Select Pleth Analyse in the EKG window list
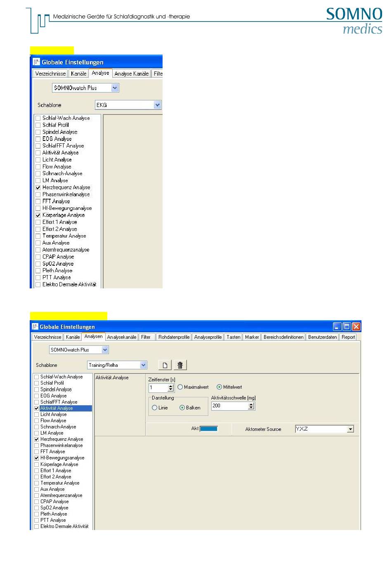The image size is (392, 573). tap(57, 271)
